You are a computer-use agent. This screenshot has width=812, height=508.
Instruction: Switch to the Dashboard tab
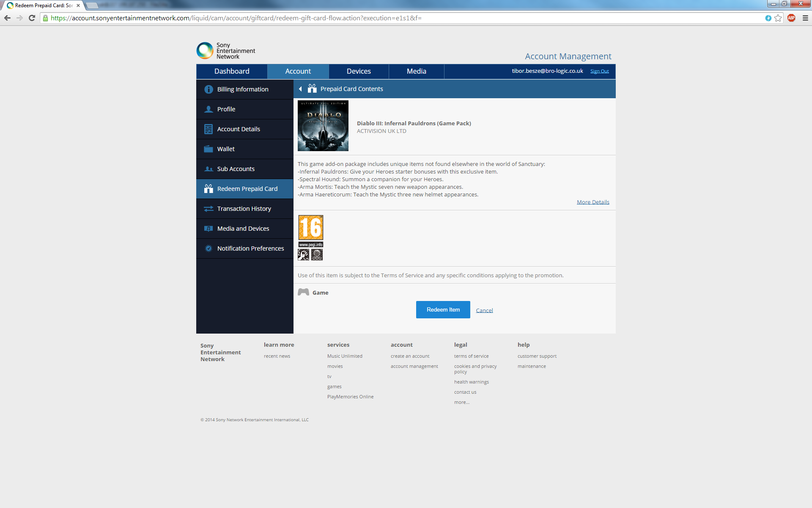point(232,72)
